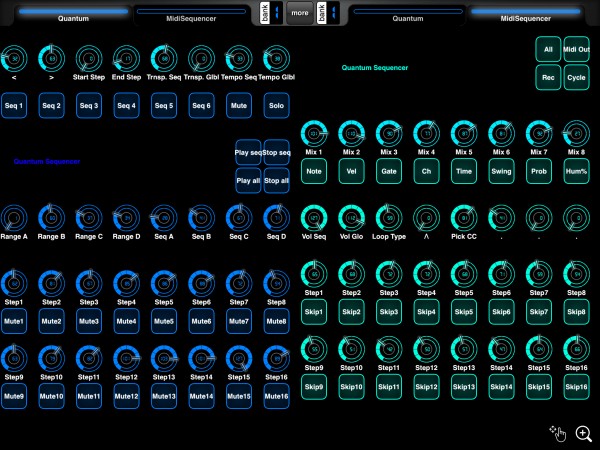Viewport: 600px width, 450px height.
Task: Select the Seq 2 button
Action: click(51, 105)
